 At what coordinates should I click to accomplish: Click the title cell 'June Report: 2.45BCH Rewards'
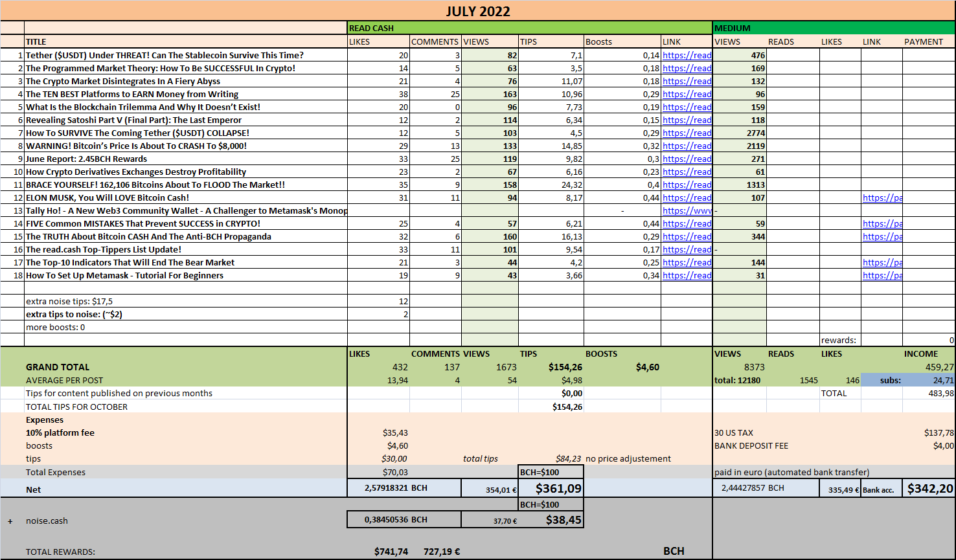point(186,159)
